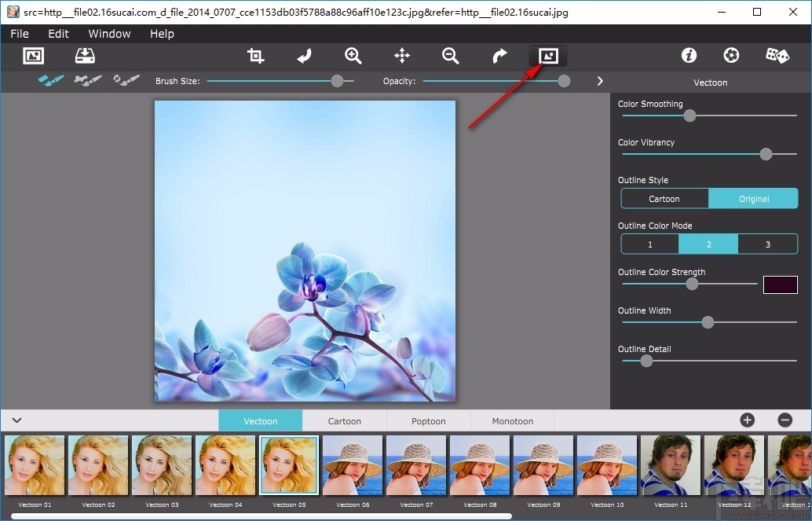Remove preset with minus button
Image resolution: width=812 pixels, height=521 pixels.
(x=785, y=420)
